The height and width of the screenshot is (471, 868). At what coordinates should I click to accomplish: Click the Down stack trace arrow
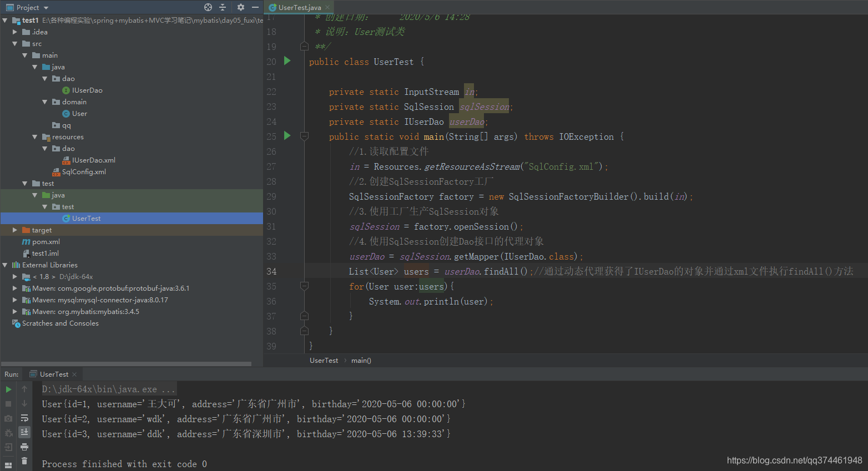point(24,404)
